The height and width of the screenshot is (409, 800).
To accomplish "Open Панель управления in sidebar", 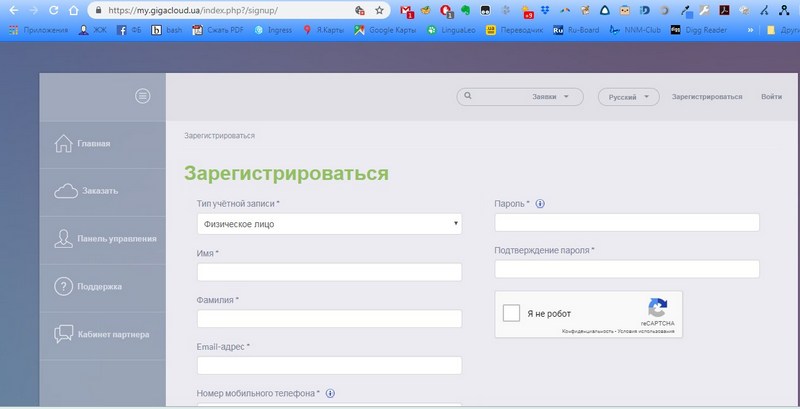I will 103,240.
